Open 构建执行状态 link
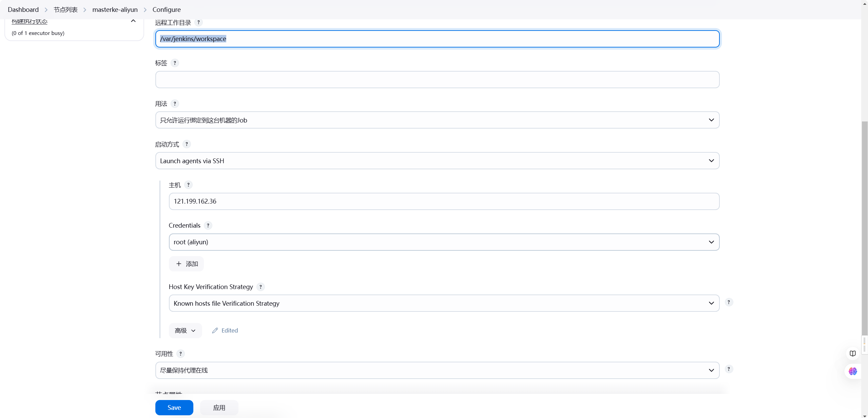This screenshot has width=868, height=418. click(30, 21)
